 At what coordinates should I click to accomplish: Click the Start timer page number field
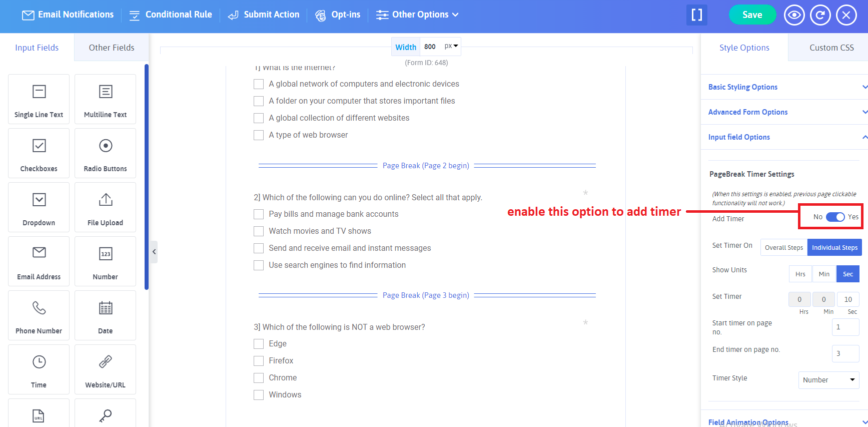pyautogui.click(x=845, y=327)
